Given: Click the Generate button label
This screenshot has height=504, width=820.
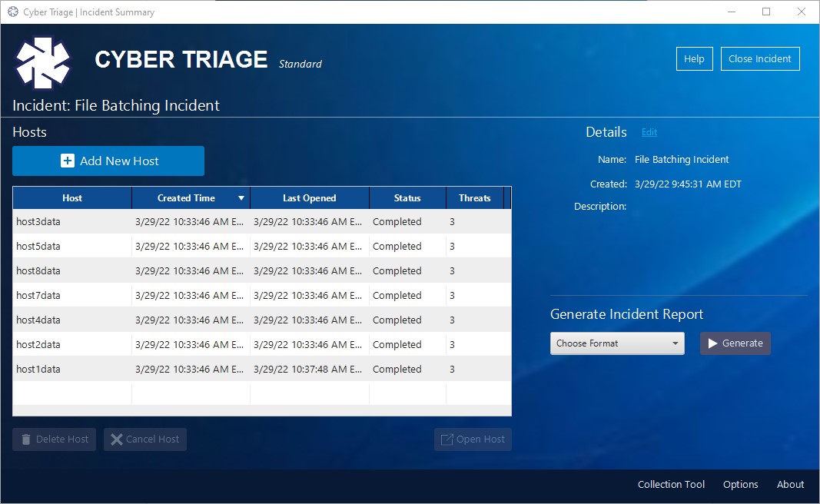Looking at the screenshot, I should [x=742, y=343].
